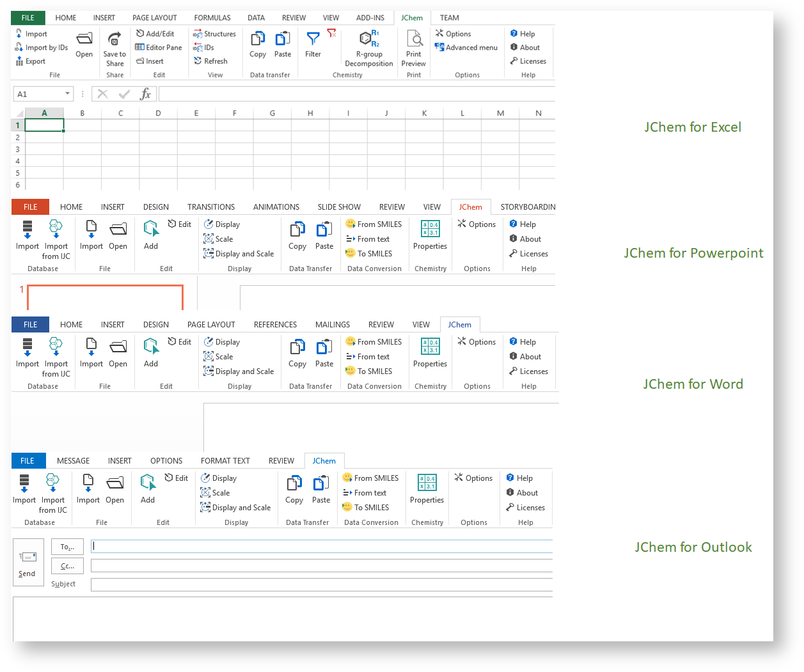This screenshot has width=804, height=672.
Task: Click the Save to Share icon
Action: 114,40
